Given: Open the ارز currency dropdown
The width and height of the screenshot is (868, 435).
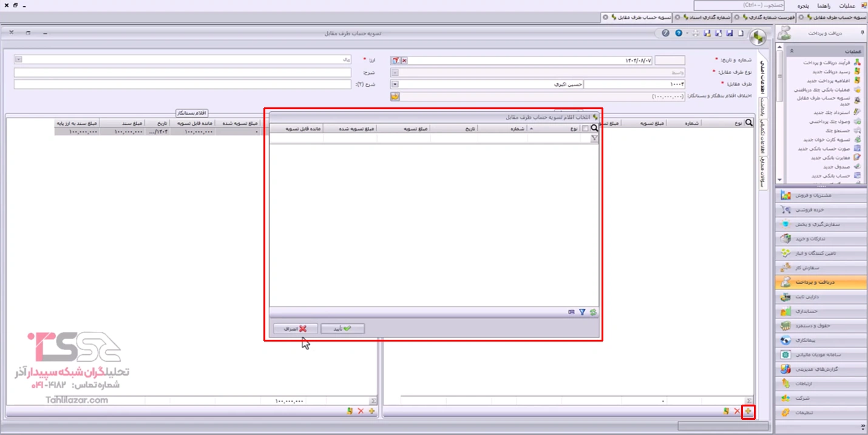Looking at the screenshot, I should [x=18, y=60].
